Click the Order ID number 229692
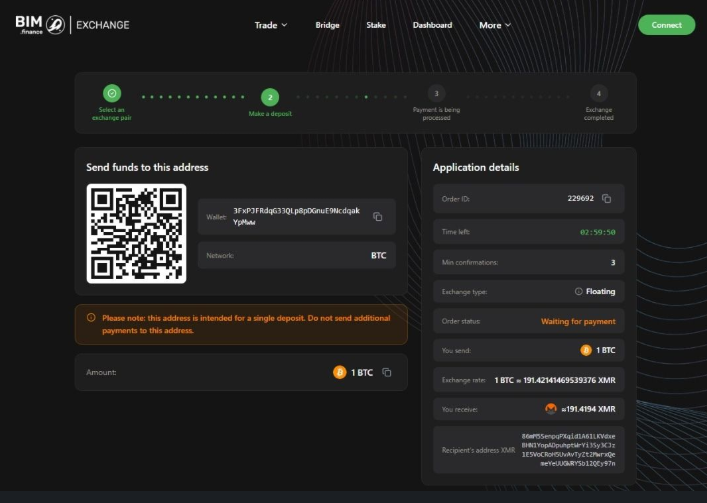 click(x=580, y=198)
